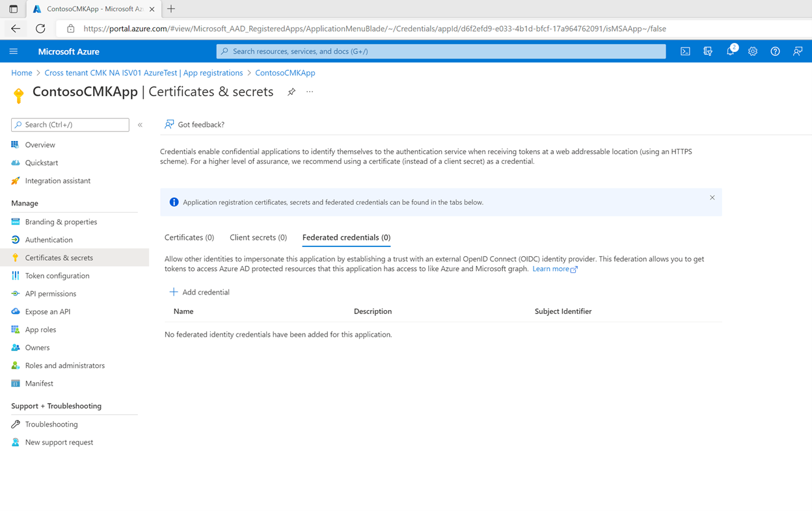
Task: Collapse the blade sidebar with the chevron
Action: tap(140, 124)
